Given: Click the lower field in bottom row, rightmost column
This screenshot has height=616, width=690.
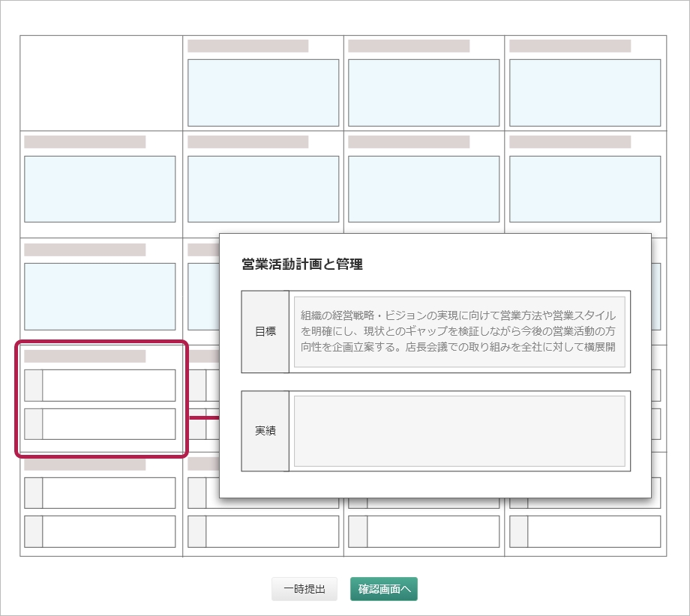Looking at the screenshot, I should tap(594, 531).
